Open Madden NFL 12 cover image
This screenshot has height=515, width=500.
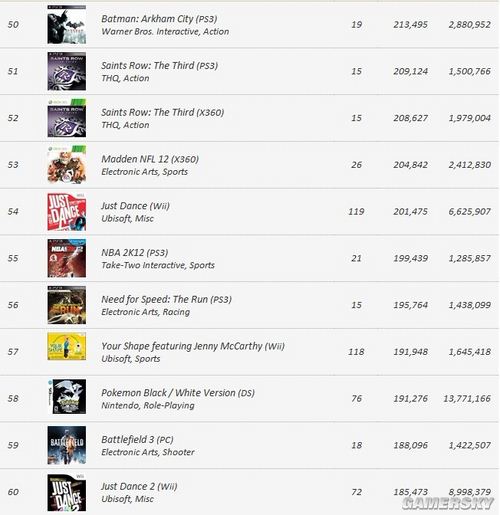point(67,165)
